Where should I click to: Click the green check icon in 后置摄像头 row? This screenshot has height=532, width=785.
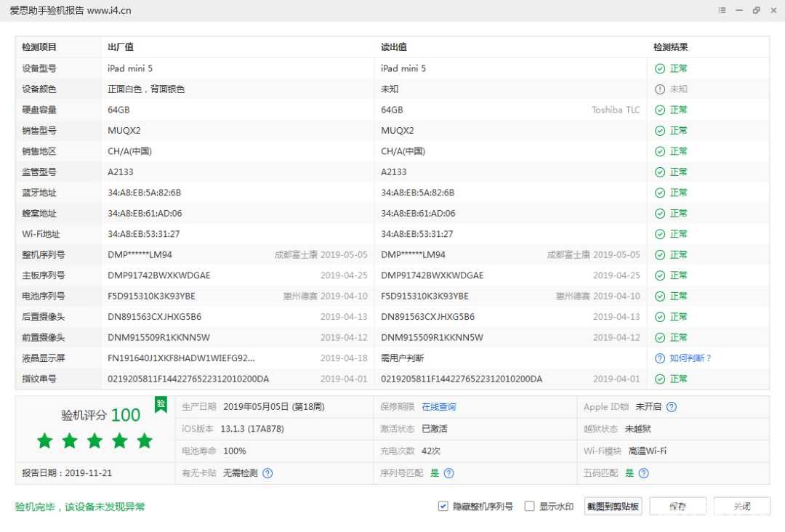pos(660,317)
